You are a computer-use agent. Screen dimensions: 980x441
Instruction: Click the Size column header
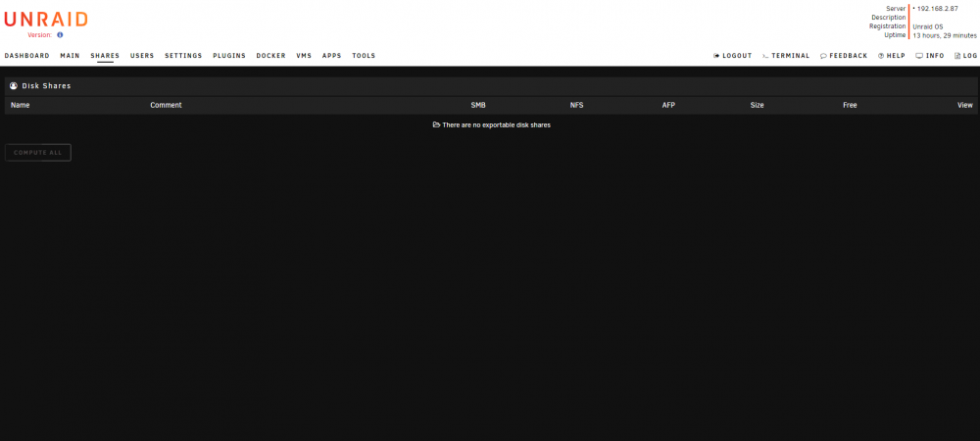pyautogui.click(x=757, y=105)
